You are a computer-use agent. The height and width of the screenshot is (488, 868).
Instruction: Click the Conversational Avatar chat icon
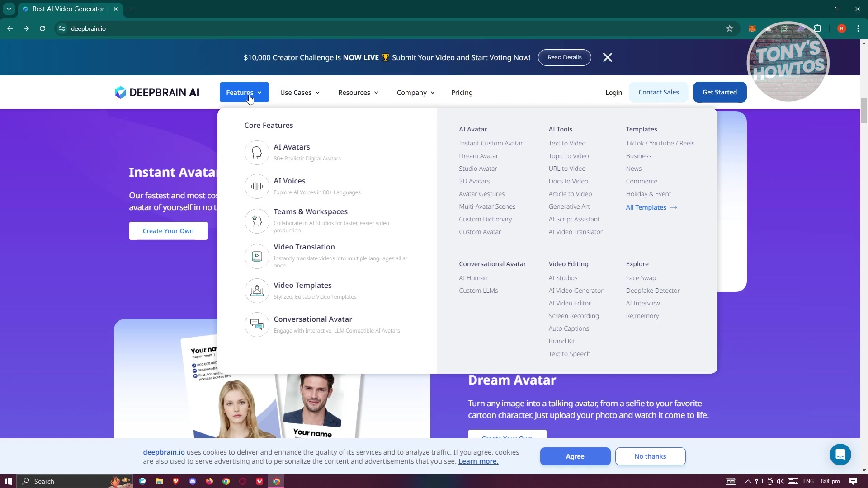(257, 324)
